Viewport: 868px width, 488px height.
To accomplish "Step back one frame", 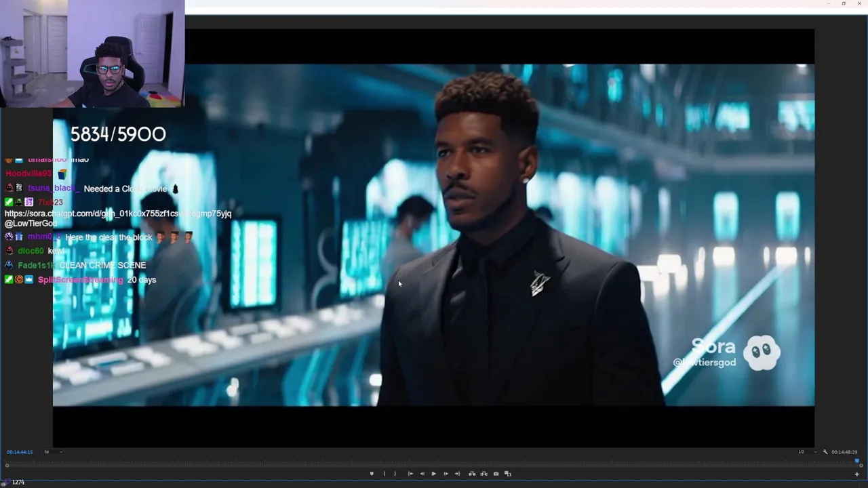I will 422,474.
